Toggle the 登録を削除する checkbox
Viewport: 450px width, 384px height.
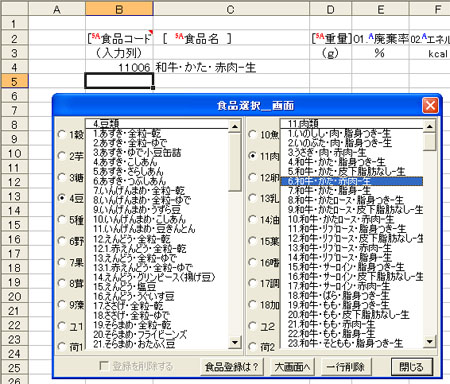104,366
